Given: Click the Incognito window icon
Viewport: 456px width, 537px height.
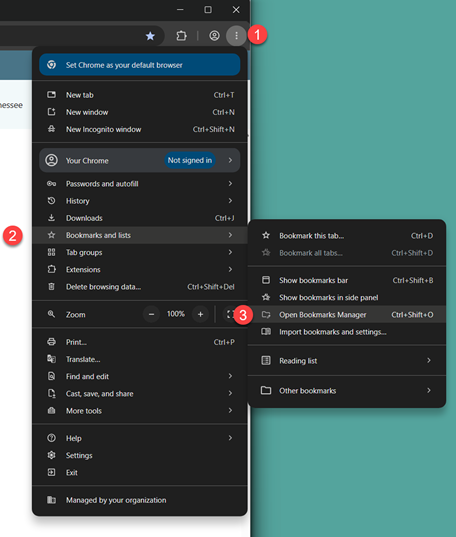Looking at the screenshot, I should pos(51,129).
